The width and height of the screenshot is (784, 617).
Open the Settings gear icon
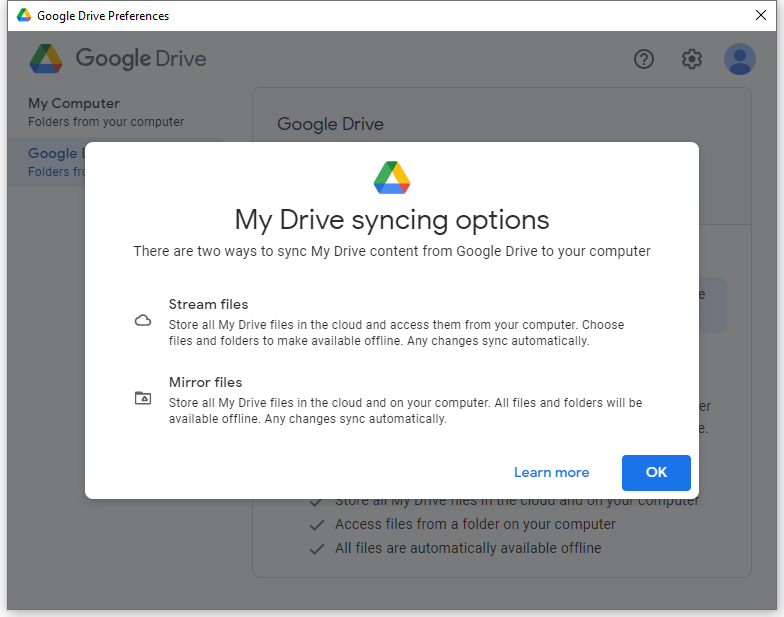click(692, 59)
